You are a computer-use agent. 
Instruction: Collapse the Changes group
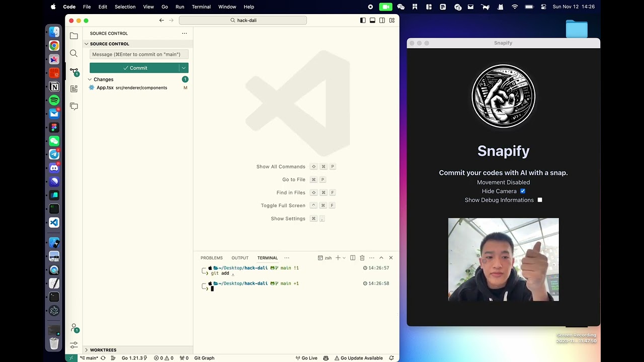click(x=103, y=79)
